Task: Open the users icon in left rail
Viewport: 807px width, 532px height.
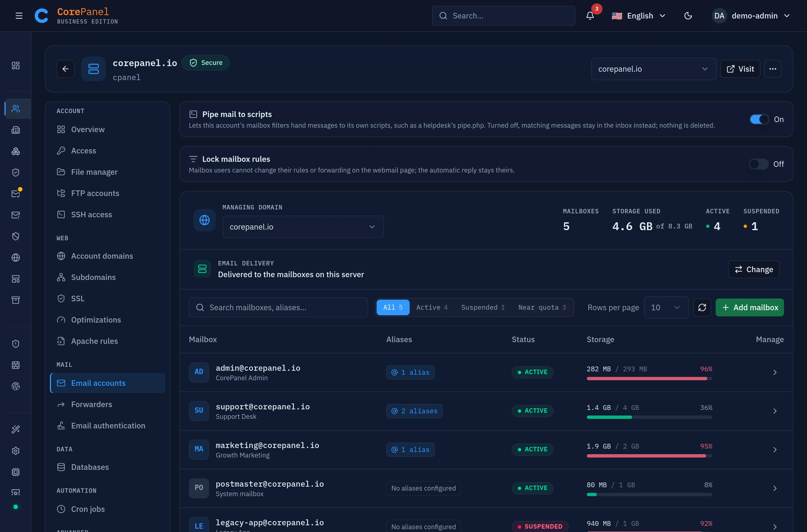Action: [16, 109]
